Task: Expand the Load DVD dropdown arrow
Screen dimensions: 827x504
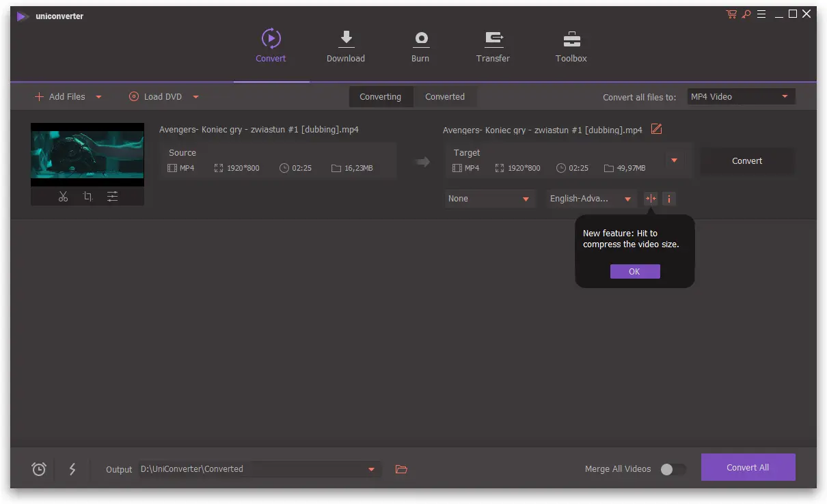Action: click(195, 97)
